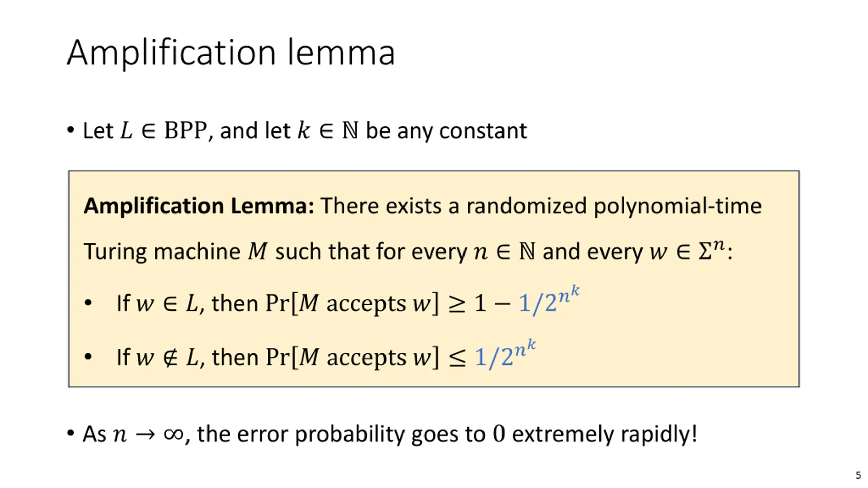
Task: Click the words "extremely rapidly!"
Action: (605, 434)
